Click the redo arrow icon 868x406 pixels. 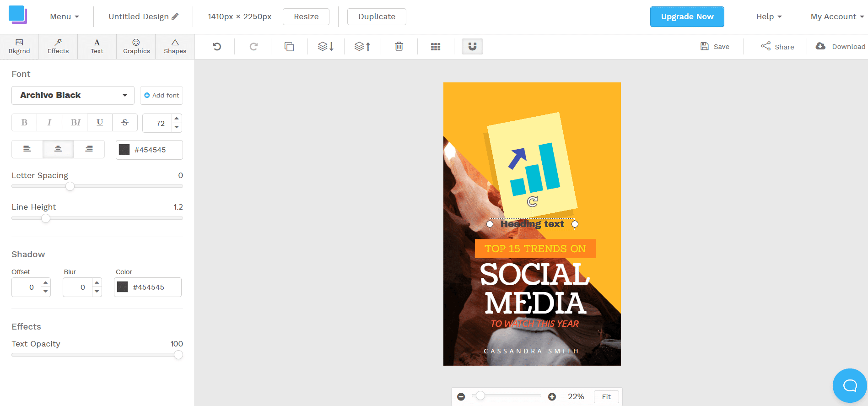[x=253, y=47]
